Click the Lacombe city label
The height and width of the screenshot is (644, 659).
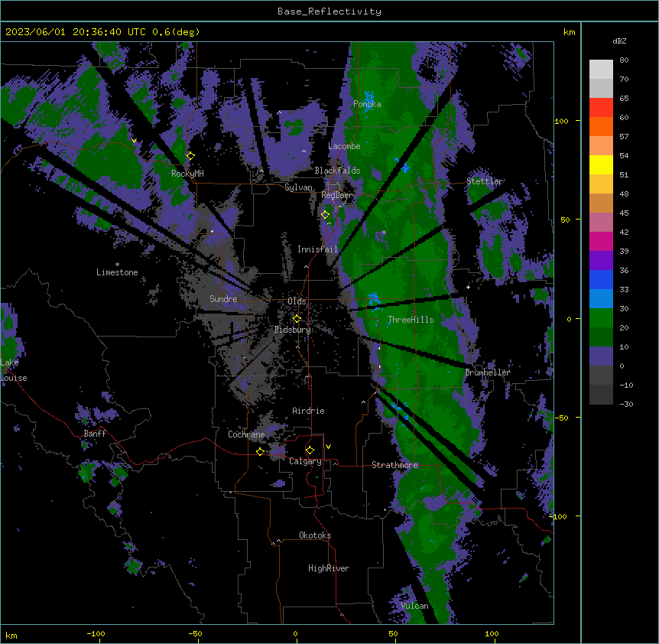[x=344, y=146]
